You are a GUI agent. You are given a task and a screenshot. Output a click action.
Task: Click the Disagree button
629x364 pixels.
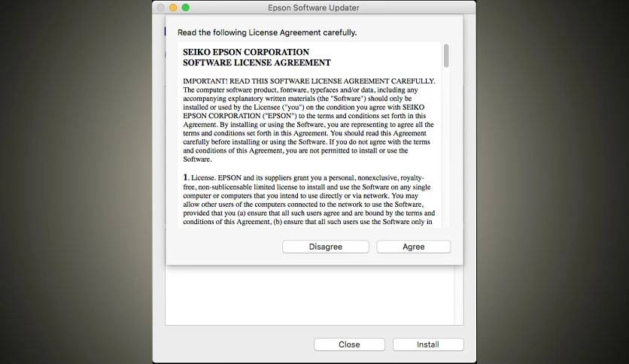click(325, 247)
